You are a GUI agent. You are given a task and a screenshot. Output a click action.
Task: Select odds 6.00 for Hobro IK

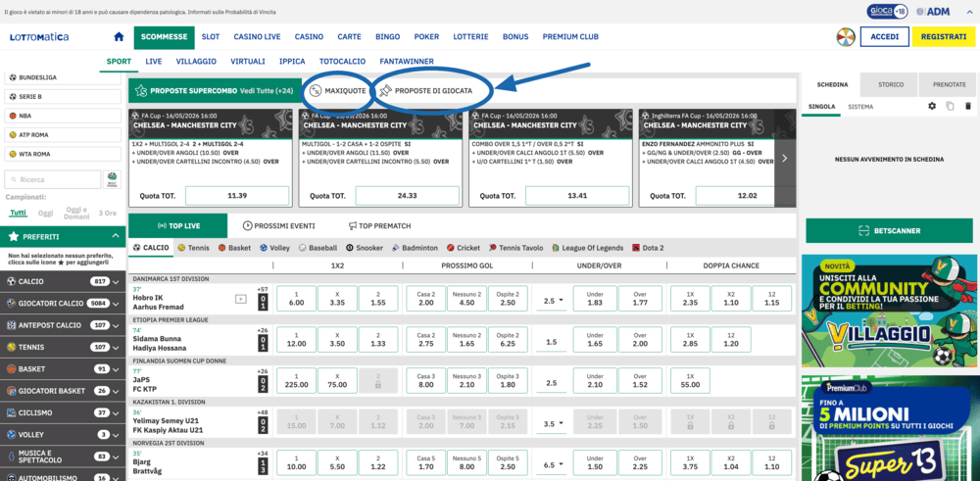(x=296, y=299)
